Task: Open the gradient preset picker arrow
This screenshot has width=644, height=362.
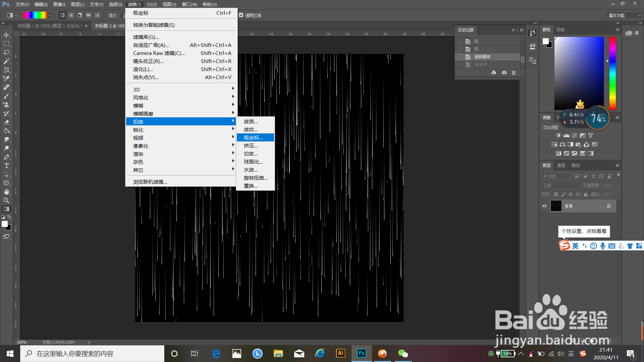Action: pos(50,15)
